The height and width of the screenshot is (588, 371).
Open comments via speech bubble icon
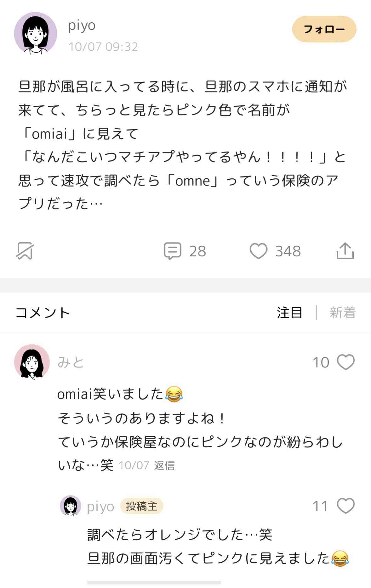[x=172, y=251]
